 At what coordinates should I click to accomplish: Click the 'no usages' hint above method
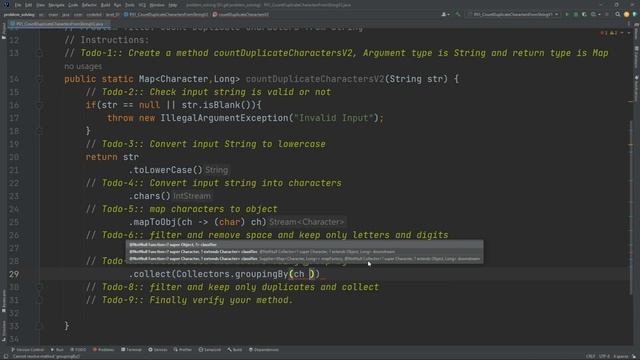[83, 66]
